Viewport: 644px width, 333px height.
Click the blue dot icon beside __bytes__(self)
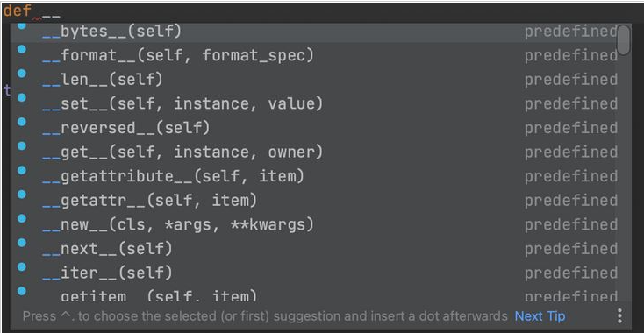21,26
